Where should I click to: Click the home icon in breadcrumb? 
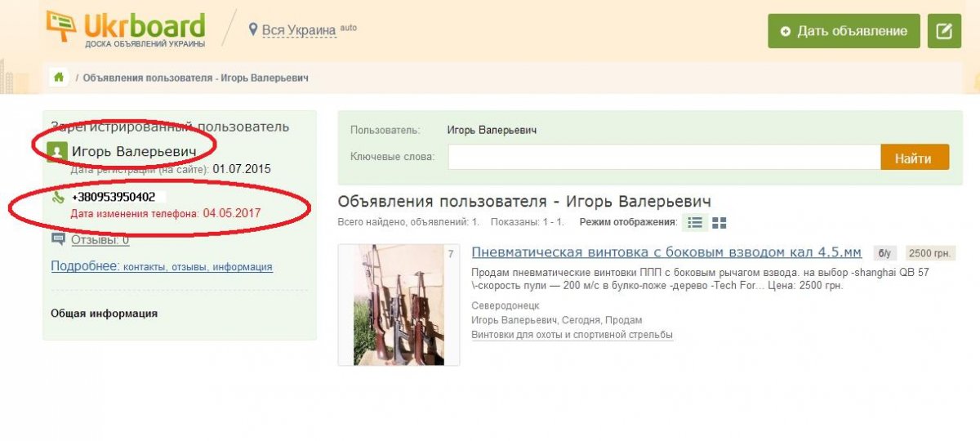click(x=59, y=78)
